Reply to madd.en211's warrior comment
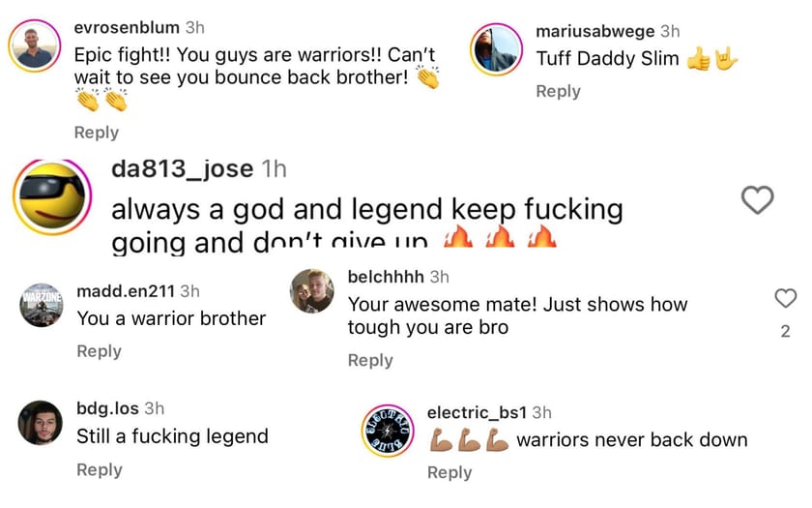 pos(99,351)
